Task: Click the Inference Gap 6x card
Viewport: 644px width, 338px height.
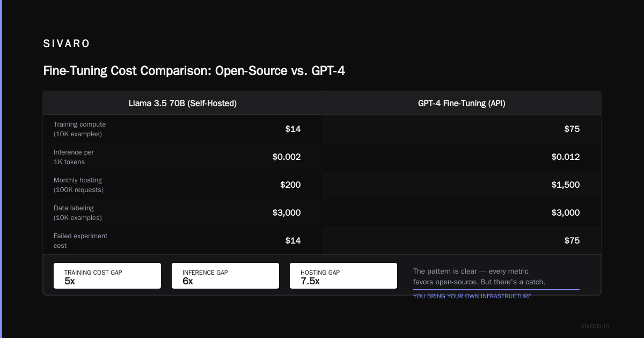Action: tap(225, 276)
